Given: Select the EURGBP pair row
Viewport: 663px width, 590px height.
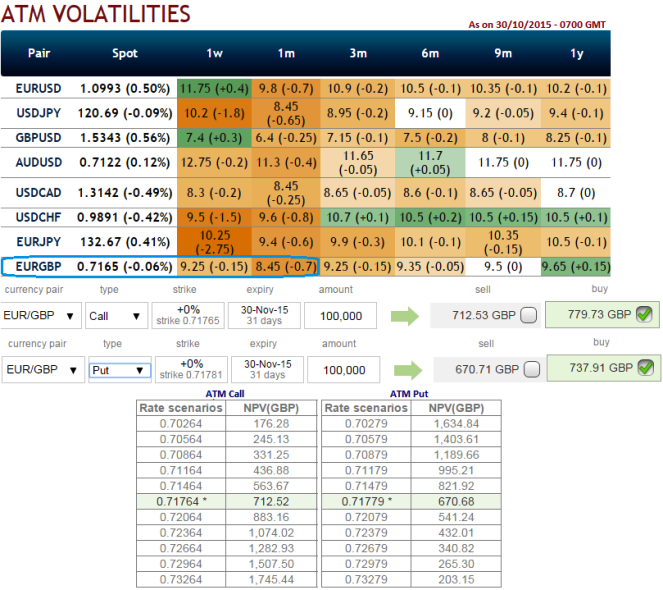Looking at the screenshot, I should click(x=306, y=266).
